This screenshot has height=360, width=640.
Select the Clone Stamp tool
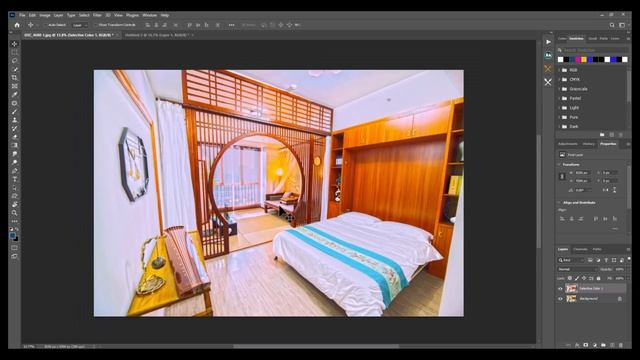click(x=15, y=120)
